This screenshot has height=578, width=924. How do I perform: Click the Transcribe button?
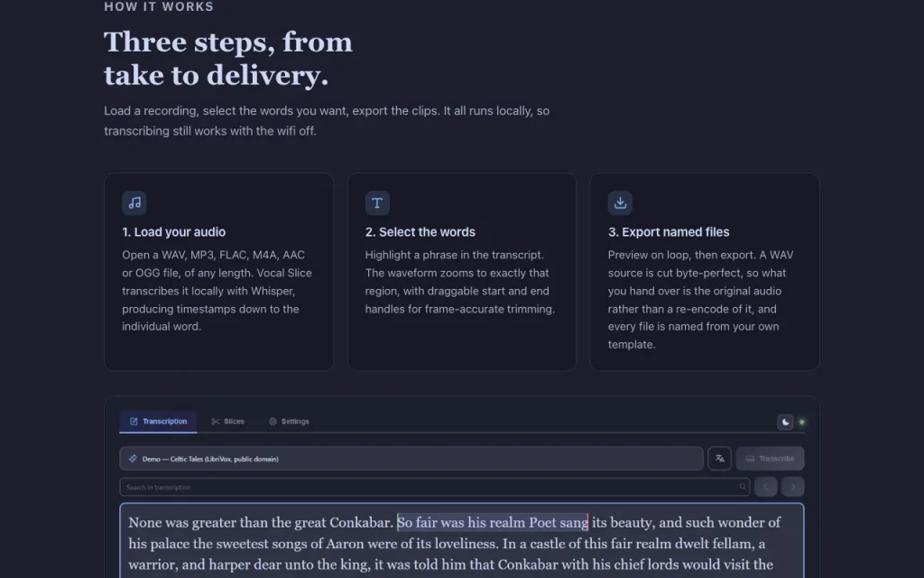pos(770,458)
